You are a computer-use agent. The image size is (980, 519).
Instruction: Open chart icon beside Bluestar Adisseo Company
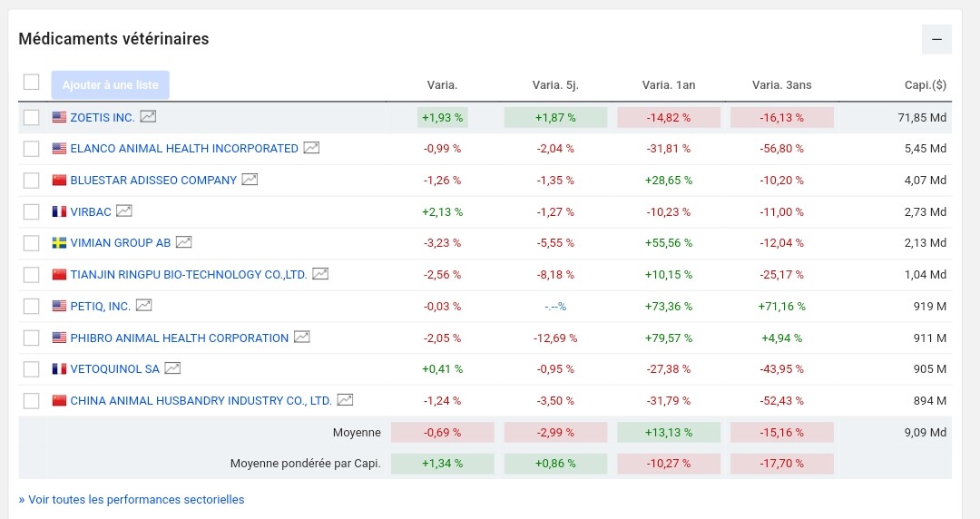pyautogui.click(x=250, y=180)
